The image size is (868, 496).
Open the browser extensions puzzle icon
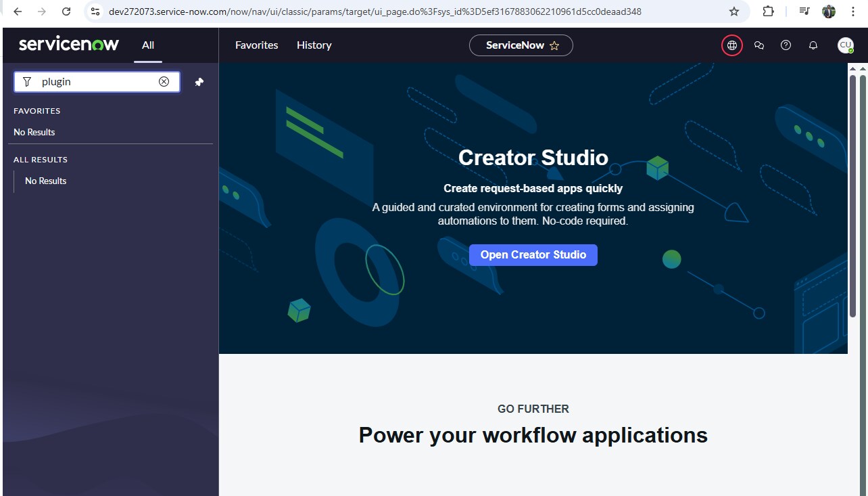(x=769, y=12)
